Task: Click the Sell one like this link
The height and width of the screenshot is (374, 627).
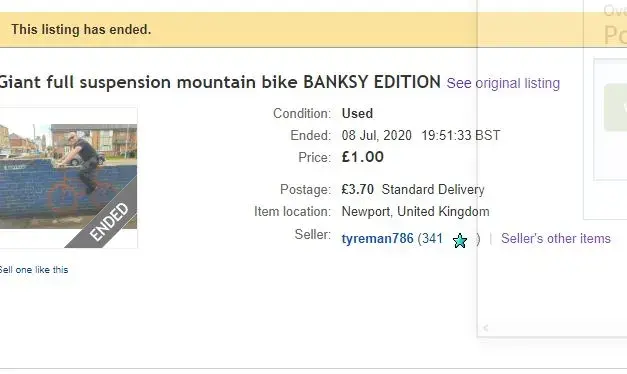Action: [x=34, y=270]
